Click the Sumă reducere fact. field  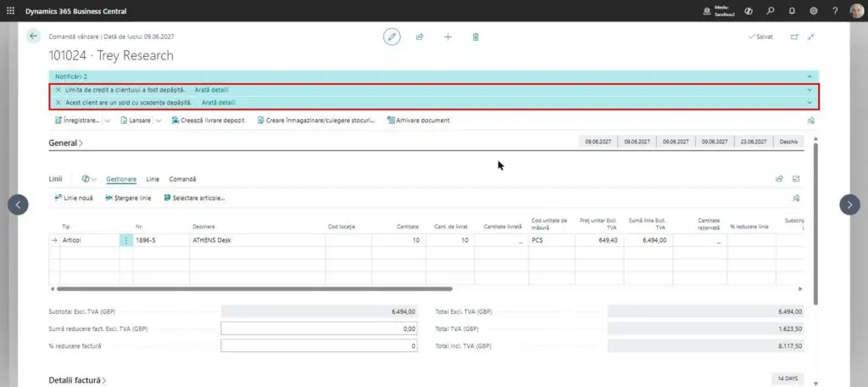(x=319, y=328)
